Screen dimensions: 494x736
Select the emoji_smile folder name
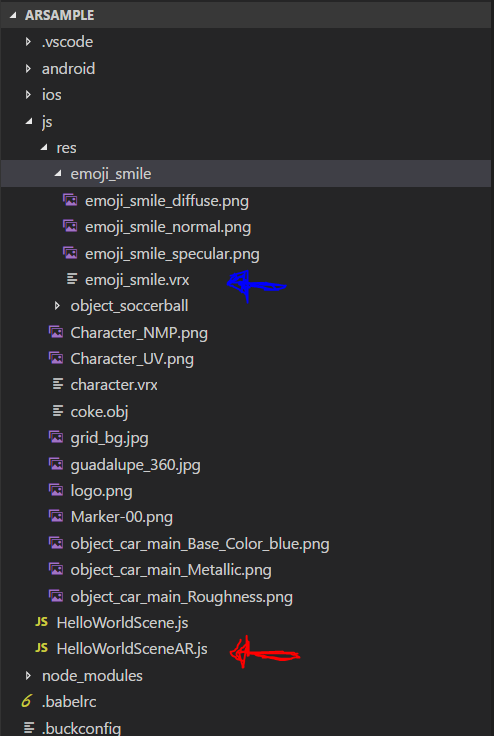pos(111,174)
